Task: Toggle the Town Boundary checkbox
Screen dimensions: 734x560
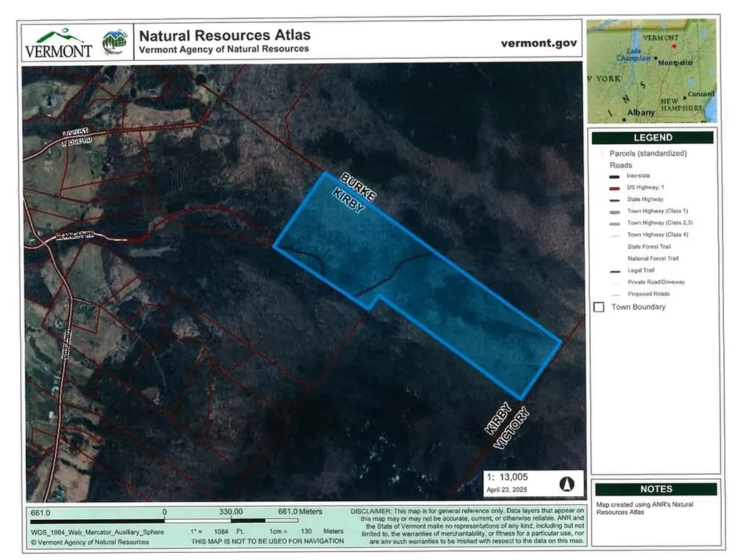Action: pos(599,307)
